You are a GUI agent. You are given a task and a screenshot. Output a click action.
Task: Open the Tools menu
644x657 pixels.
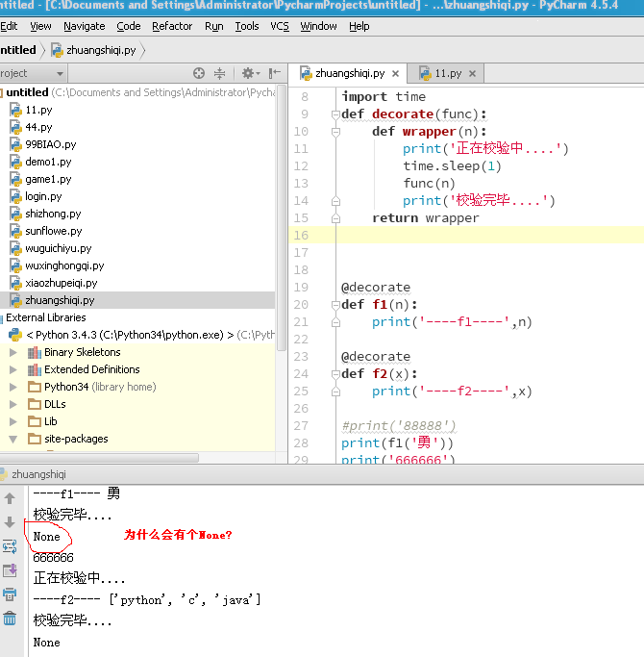tap(247, 26)
